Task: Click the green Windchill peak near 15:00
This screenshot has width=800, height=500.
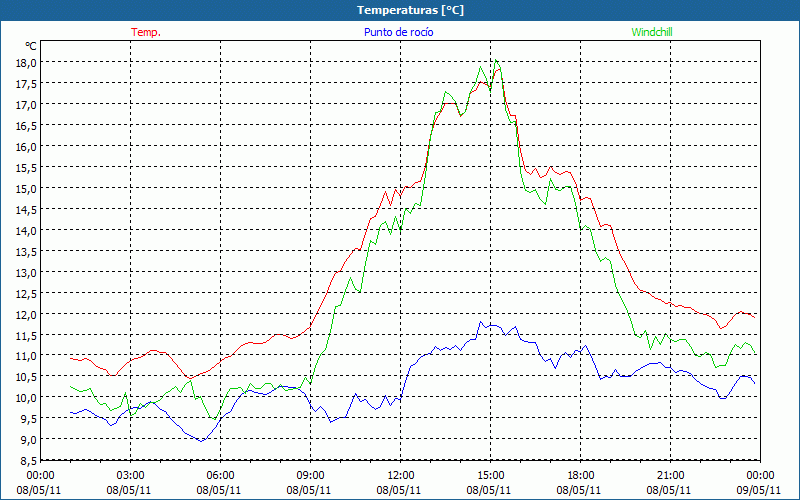Action: (x=496, y=60)
